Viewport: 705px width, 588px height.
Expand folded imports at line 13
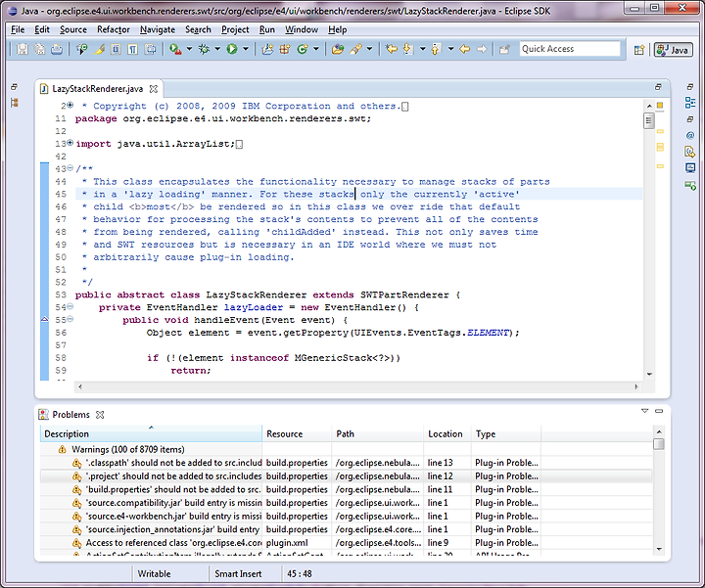click(70, 143)
